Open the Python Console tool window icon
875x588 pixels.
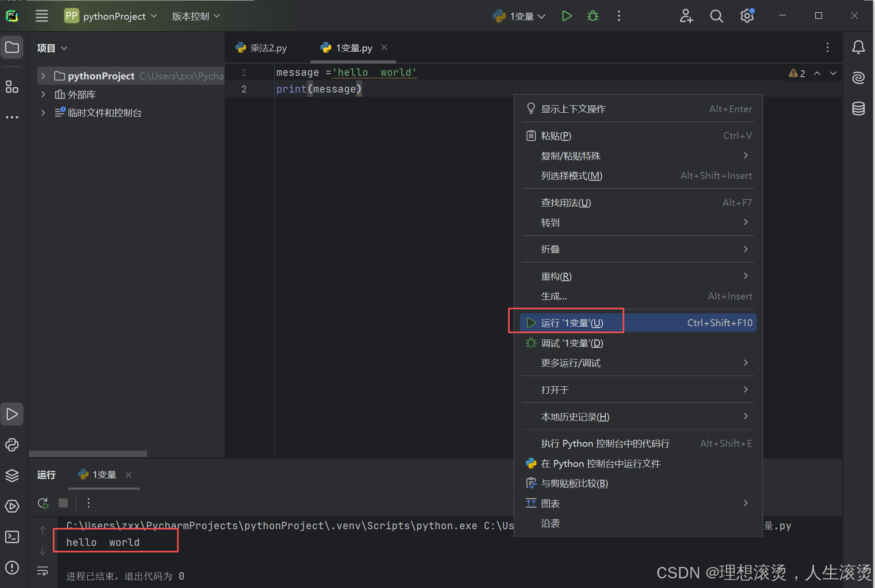(12, 445)
